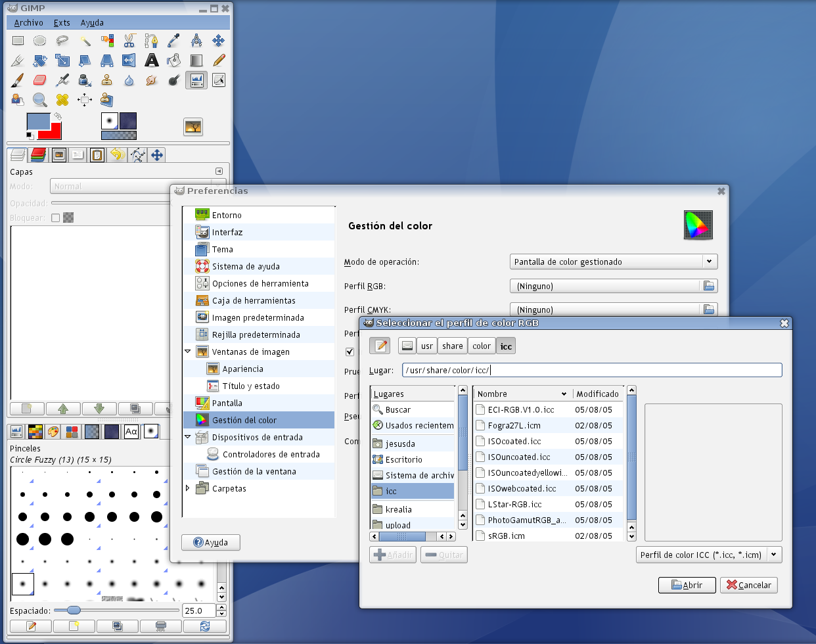This screenshot has height=644, width=816.
Task: Open the Tema preferences page
Action: (260, 249)
